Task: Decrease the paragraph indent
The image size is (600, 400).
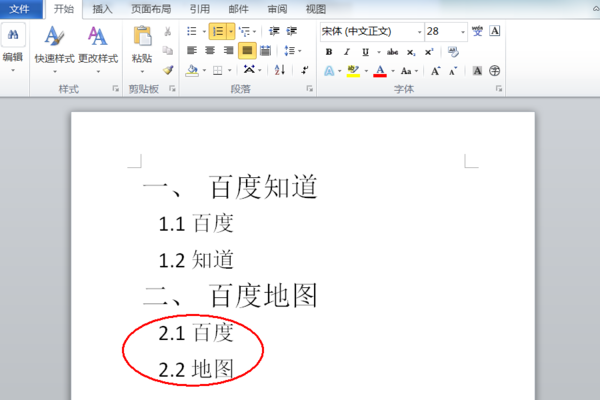Action: (x=274, y=31)
